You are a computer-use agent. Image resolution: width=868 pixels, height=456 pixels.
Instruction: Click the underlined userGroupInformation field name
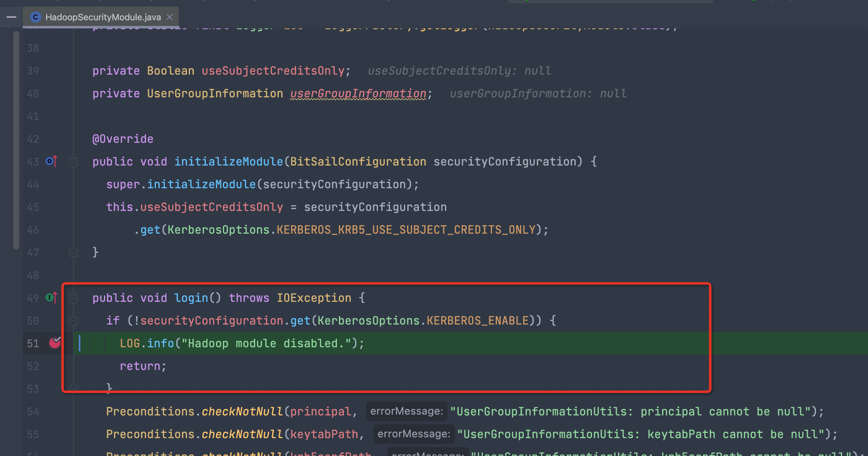point(358,94)
